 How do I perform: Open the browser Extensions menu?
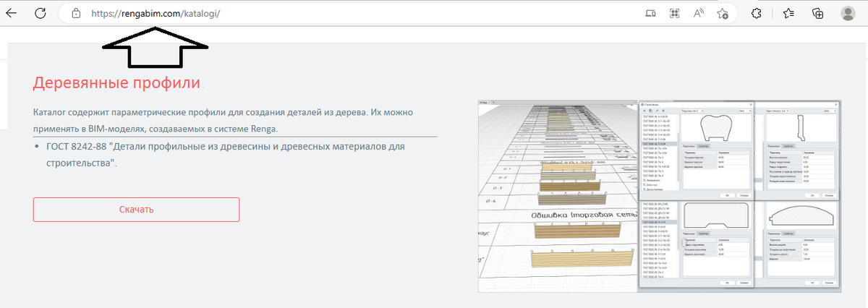click(757, 13)
